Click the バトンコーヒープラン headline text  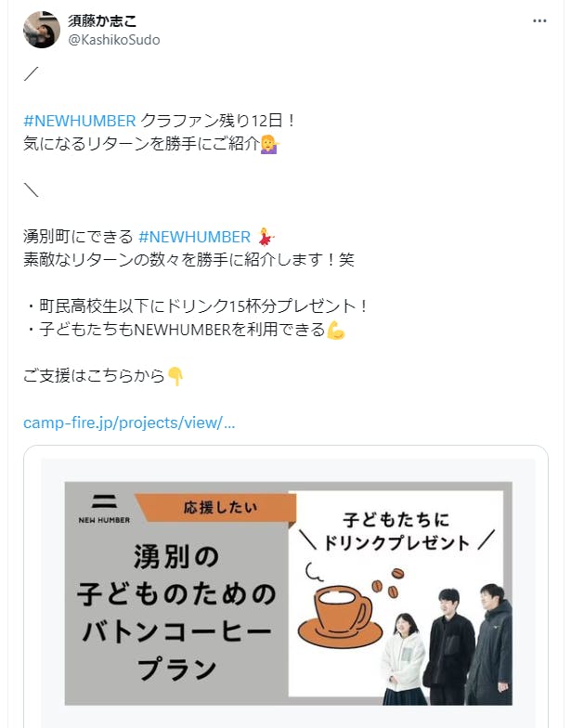[176, 650]
